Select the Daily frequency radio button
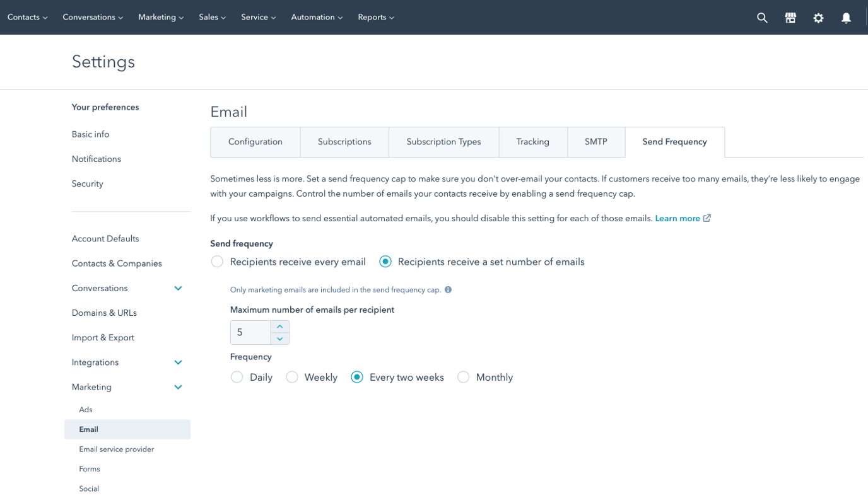The width and height of the screenshot is (868, 503). pyautogui.click(x=237, y=376)
